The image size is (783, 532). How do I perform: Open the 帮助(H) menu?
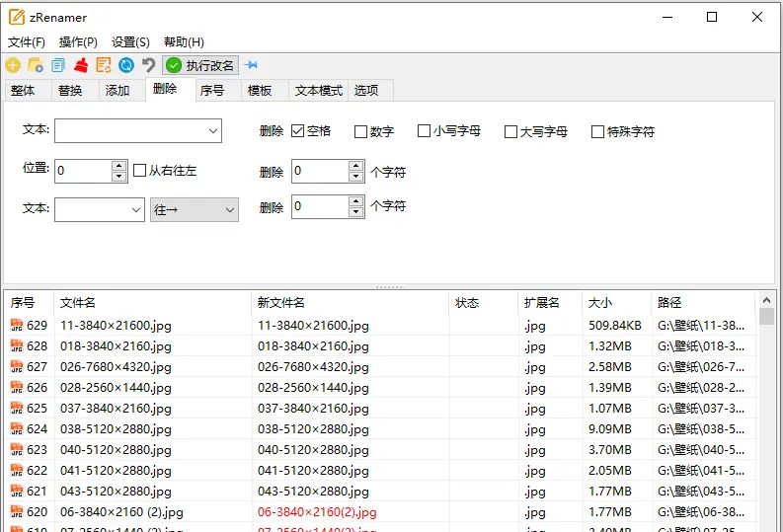(x=184, y=42)
